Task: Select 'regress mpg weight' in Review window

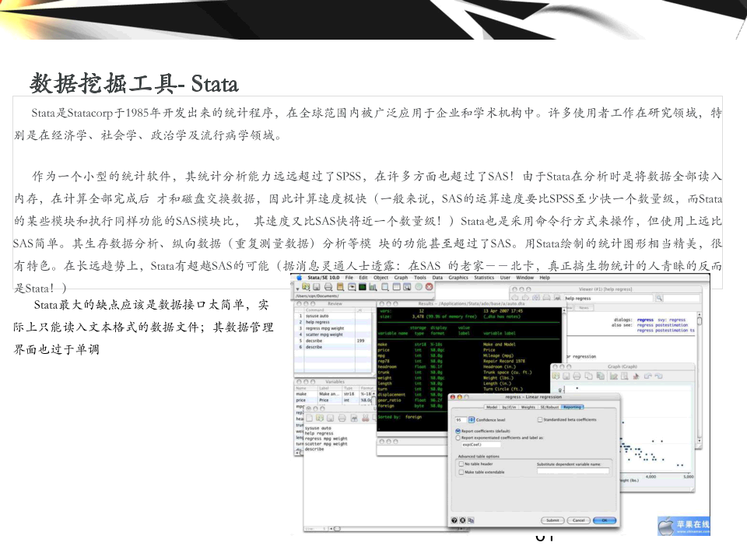Action: tap(334, 328)
